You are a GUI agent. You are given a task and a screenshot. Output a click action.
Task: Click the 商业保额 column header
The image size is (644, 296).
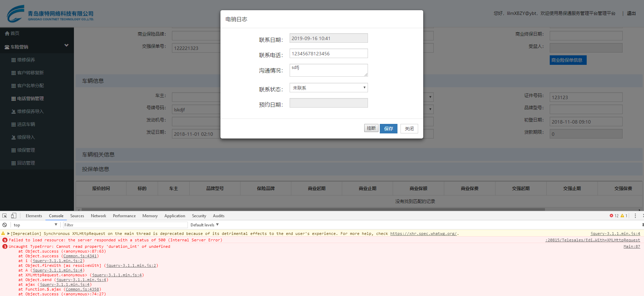(418, 188)
